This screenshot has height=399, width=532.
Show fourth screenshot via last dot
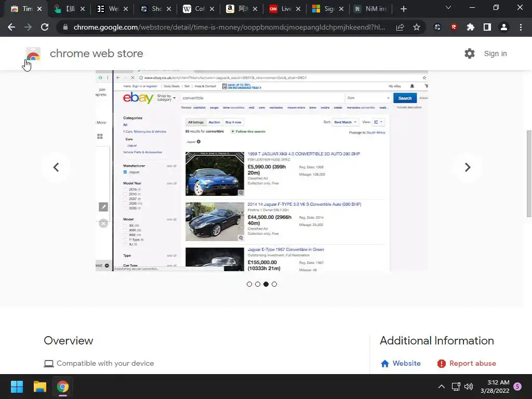click(274, 284)
